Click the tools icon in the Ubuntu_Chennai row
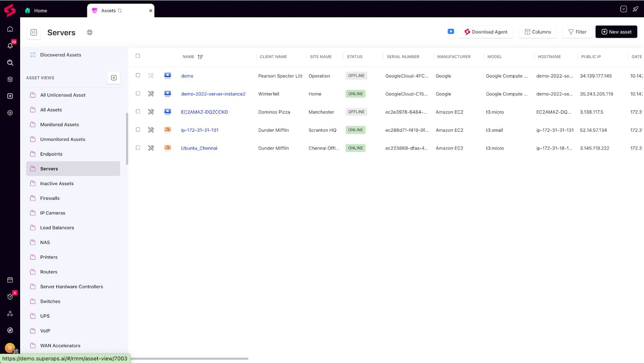 coord(151,148)
